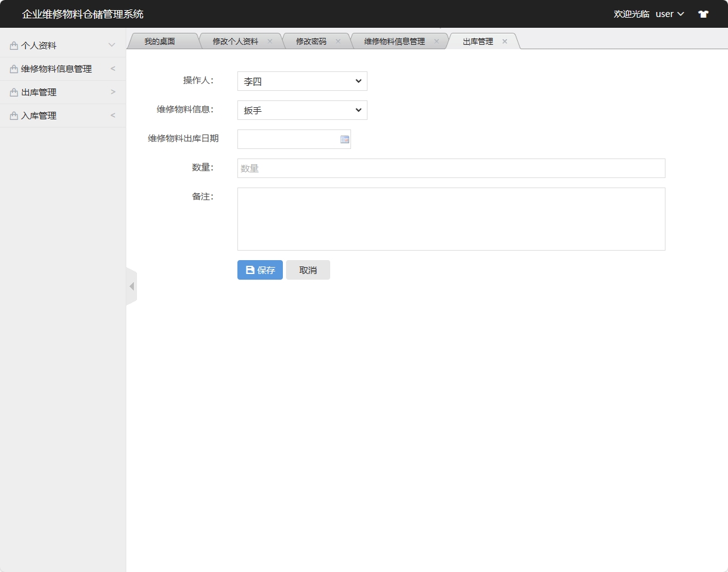Expand the 入库管理 menu chevron
This screenshot has height=572, width=728.
click(x=112, y=115)
